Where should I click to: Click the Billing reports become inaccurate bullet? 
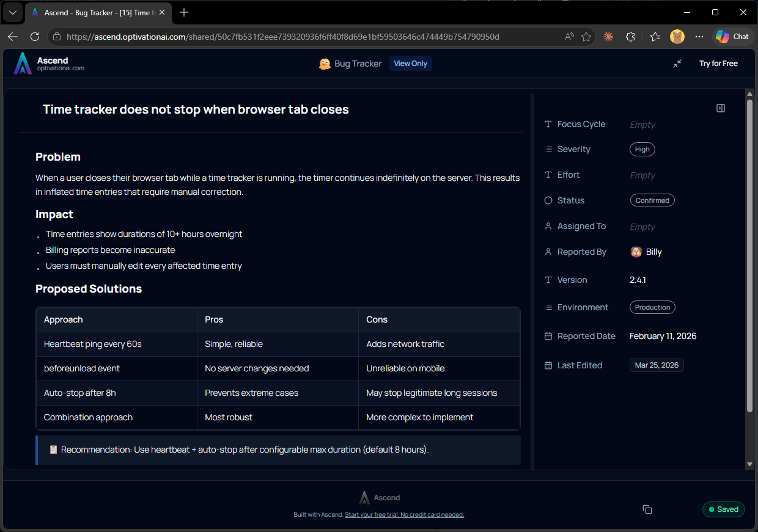coord(110,250)
